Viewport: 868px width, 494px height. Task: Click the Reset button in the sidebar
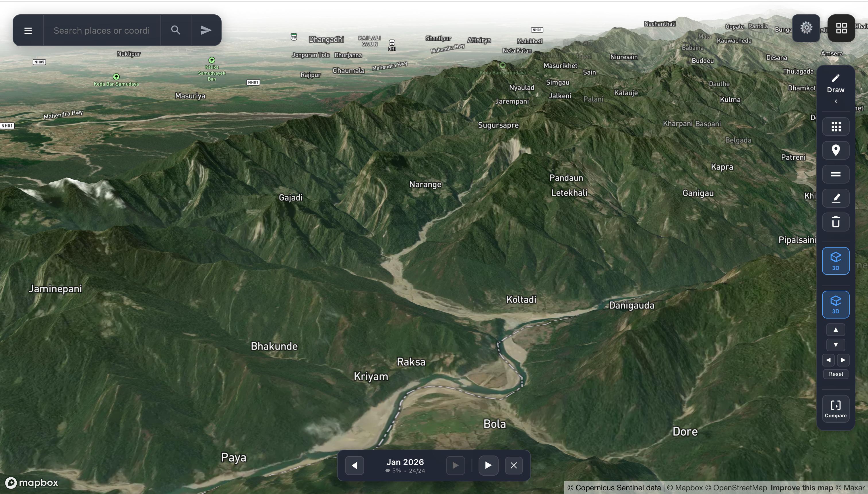point(836,374)
